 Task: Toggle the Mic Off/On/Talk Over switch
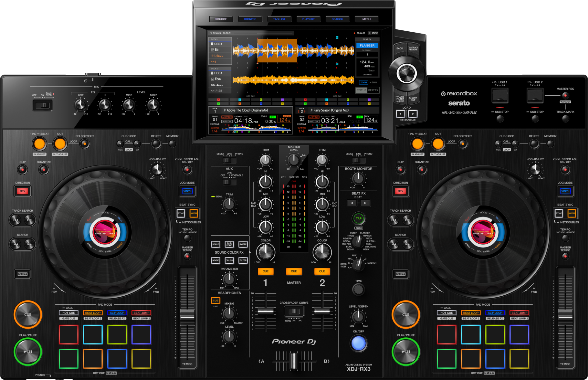point(42,105)
